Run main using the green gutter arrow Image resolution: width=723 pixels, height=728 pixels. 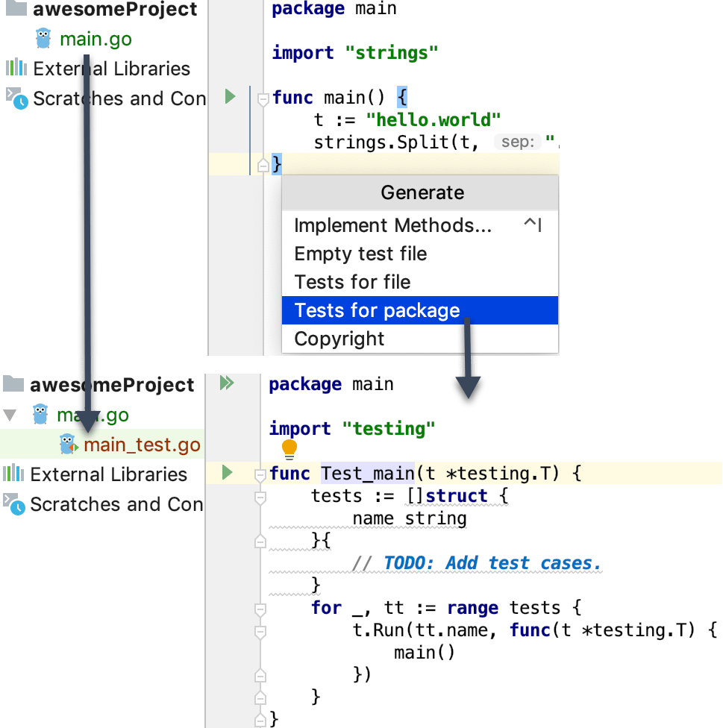(x=229, y=97)
